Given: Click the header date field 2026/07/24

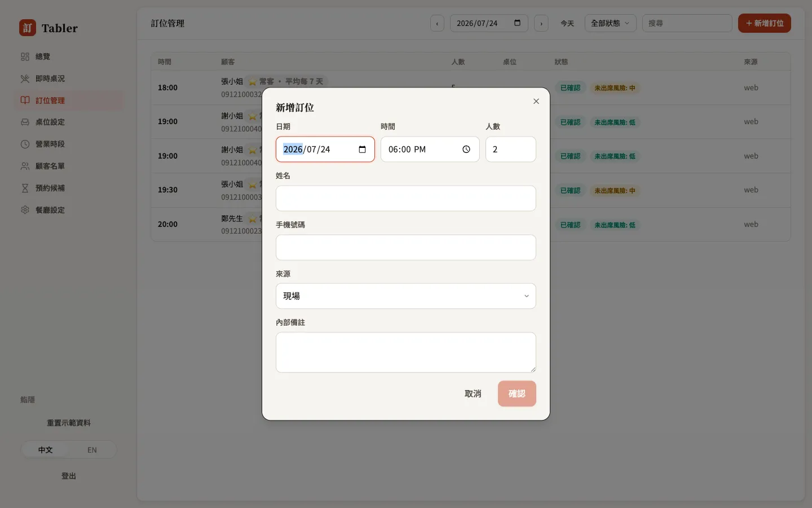Looking at the screenshot, I should (x=489, y=23).
